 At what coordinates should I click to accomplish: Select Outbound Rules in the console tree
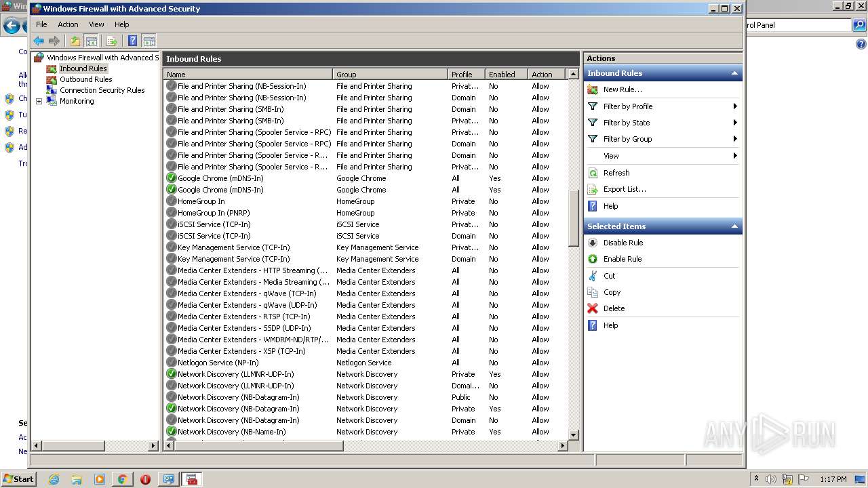(x=85, y=79)
